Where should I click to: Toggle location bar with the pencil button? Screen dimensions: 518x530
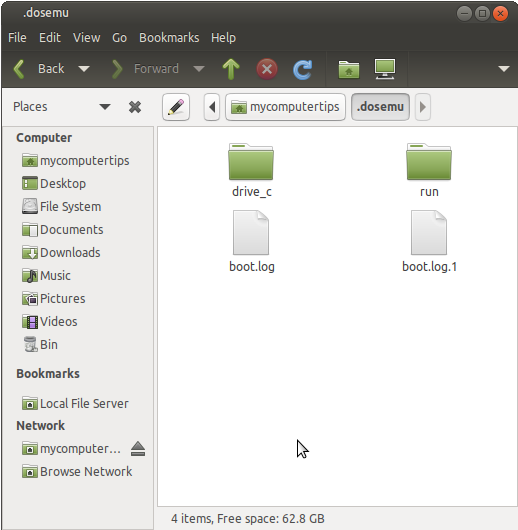pyautogui.click(x=176, y=107)
